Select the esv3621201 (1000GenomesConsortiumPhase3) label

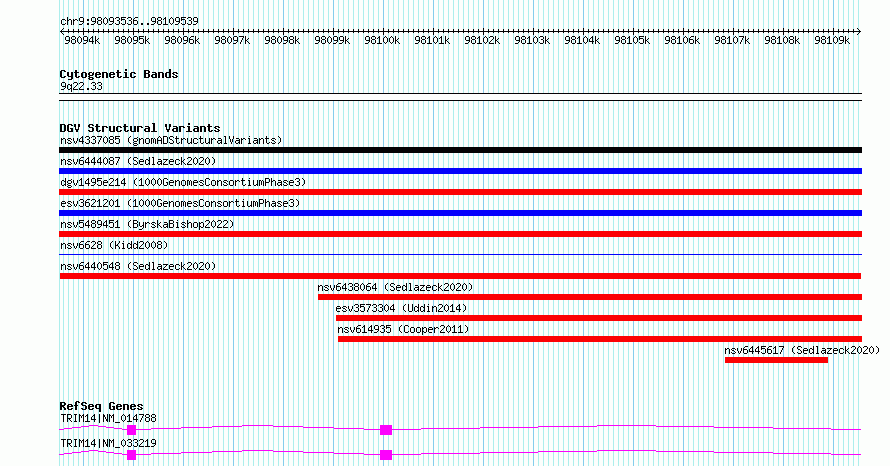180,203
